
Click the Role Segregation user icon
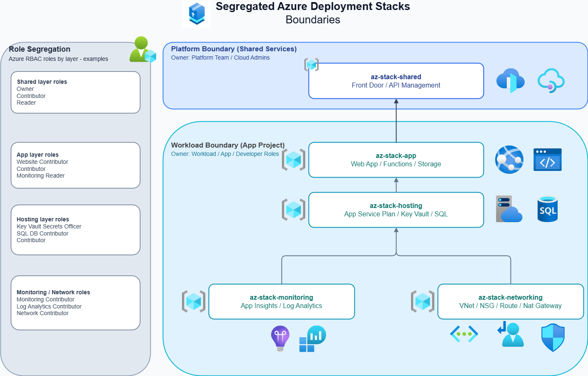point(142,50)
